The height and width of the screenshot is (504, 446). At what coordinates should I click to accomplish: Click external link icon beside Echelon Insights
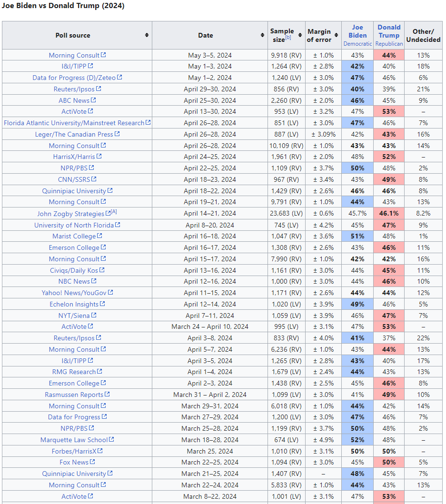[x=102, y=304]
